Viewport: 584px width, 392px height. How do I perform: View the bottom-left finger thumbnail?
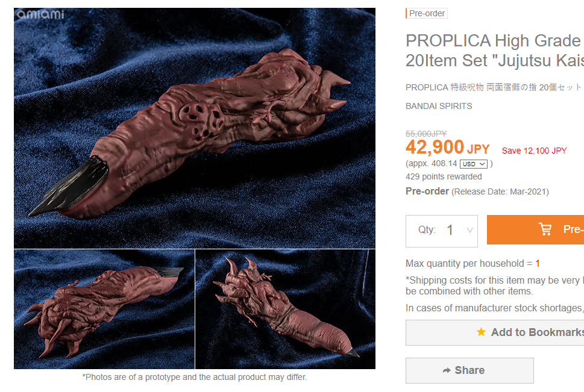pos(104,309)
